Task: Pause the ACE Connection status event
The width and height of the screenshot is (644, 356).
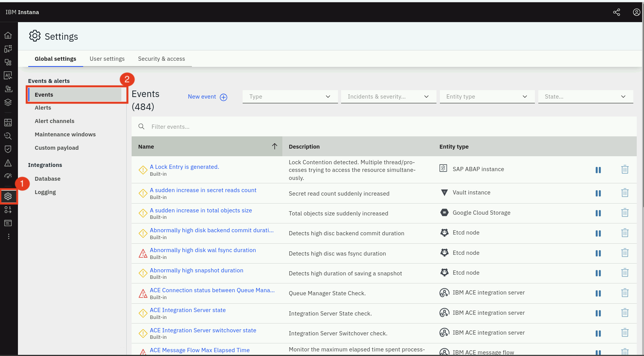Action: 598,293
